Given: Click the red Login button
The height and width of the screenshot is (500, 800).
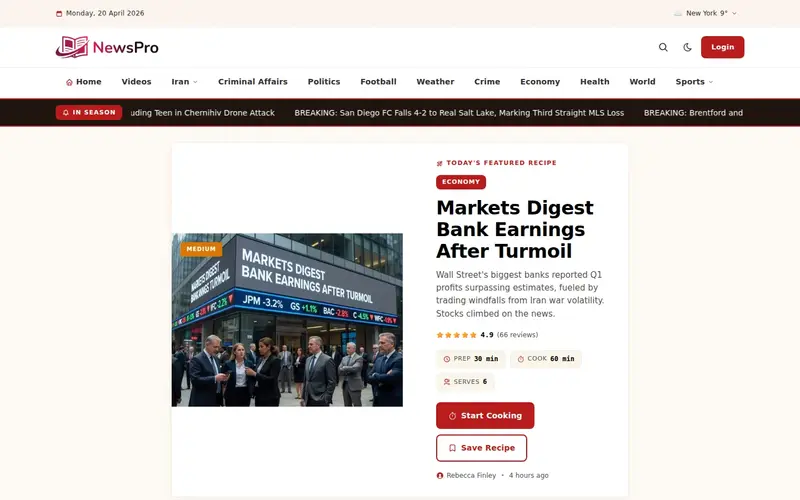Looking at the screenshot, I should [x=722, y=47].
